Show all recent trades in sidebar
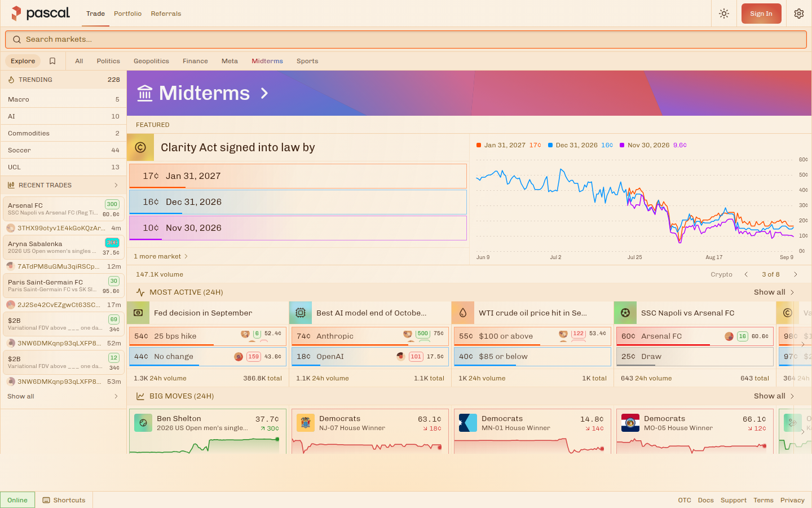 tap(63, 396)
